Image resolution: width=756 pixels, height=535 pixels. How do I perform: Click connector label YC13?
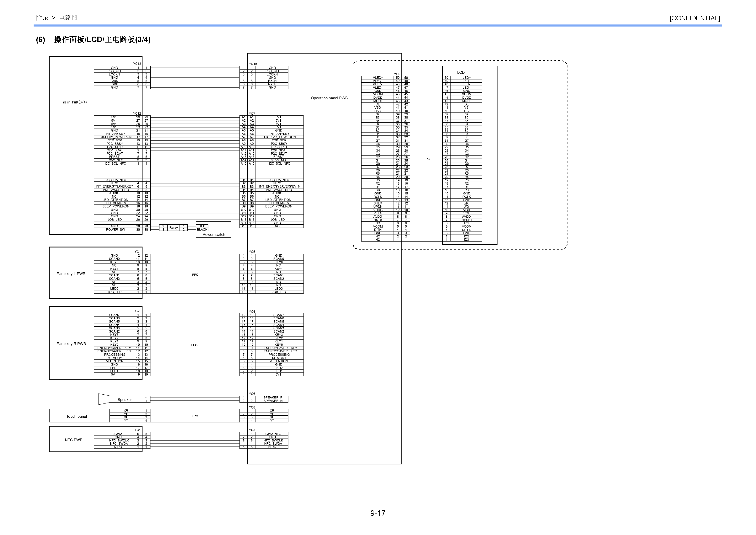point(137,64)
